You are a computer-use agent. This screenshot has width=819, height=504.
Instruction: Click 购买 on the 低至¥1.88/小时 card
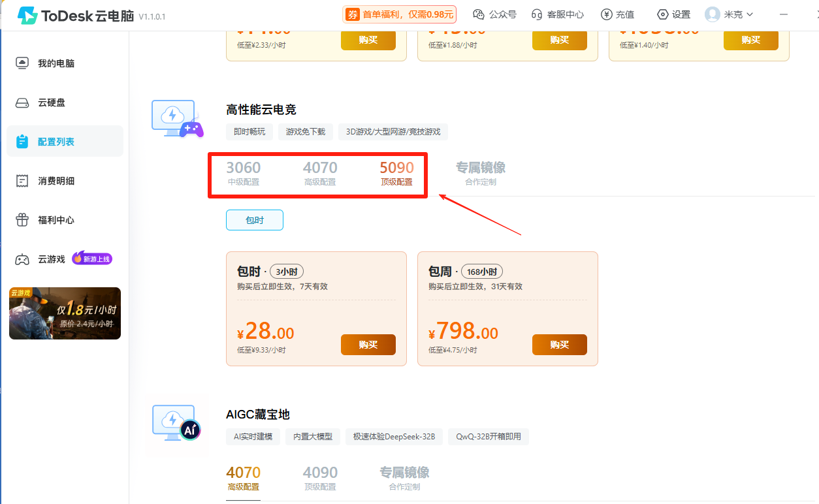[x=560, y=40]
